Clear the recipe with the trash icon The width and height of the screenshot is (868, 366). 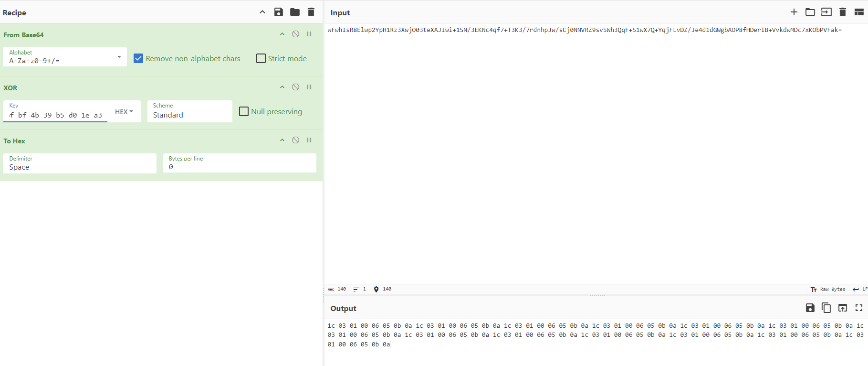(x=311, y=12)
